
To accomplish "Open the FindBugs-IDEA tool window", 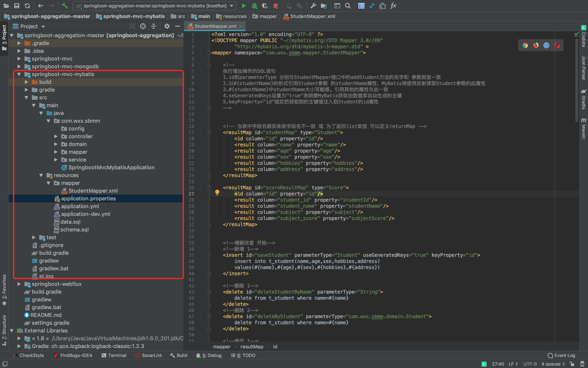I will (x=73, y=355).
